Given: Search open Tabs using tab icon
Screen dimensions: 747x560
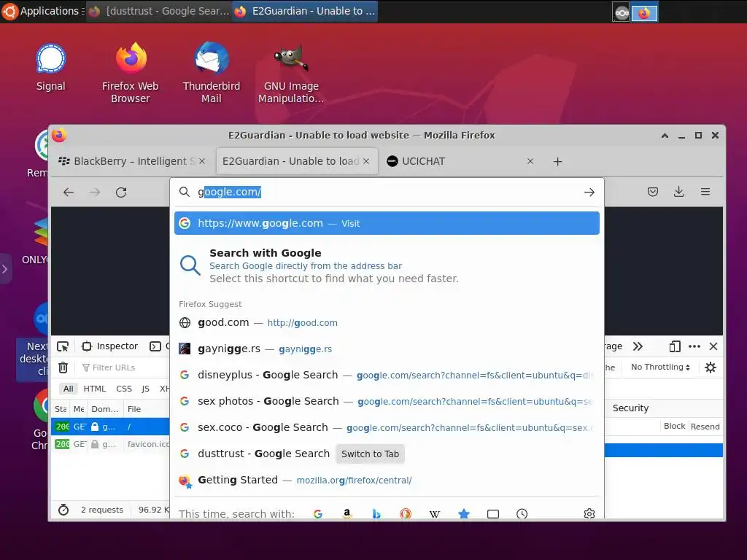Looking at the screenshot, I should point(493,514).
